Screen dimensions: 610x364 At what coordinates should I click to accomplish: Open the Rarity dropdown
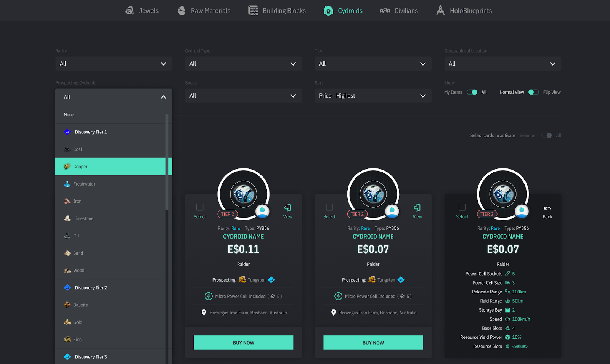[114, 64]
